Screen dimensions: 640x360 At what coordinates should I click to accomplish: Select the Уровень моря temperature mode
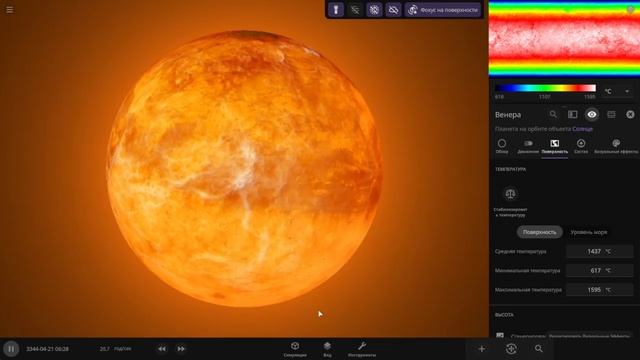click(x=589, y=232)
